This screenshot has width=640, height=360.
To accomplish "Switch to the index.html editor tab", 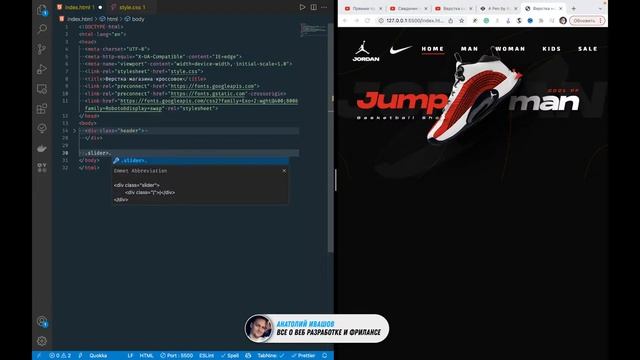I will coord(79,7).
